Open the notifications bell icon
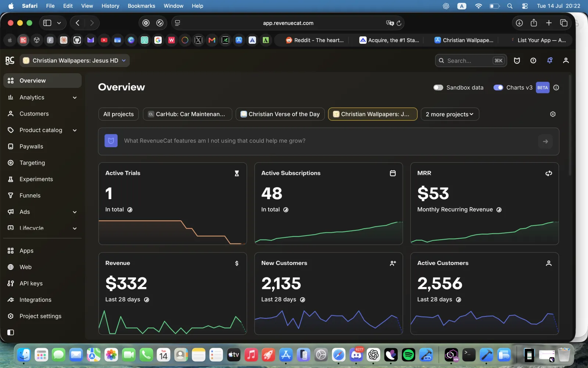 pyautogui.click(x=550, y=60)
